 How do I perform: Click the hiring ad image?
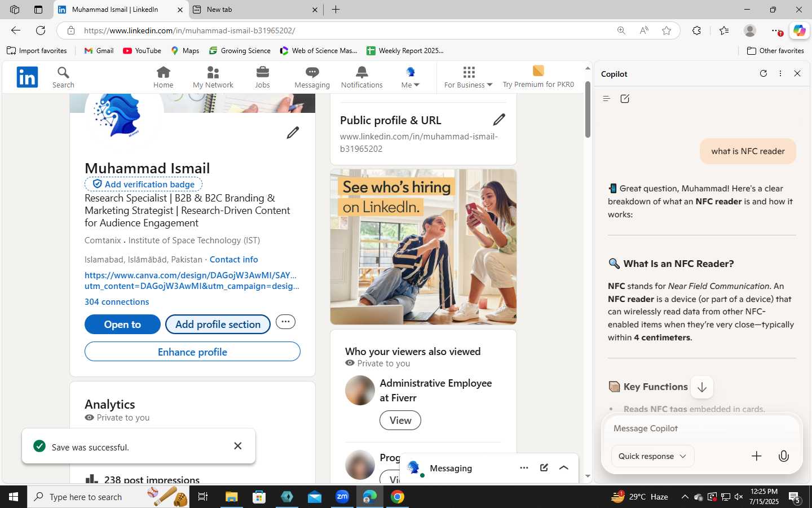(x=423, y=247)
